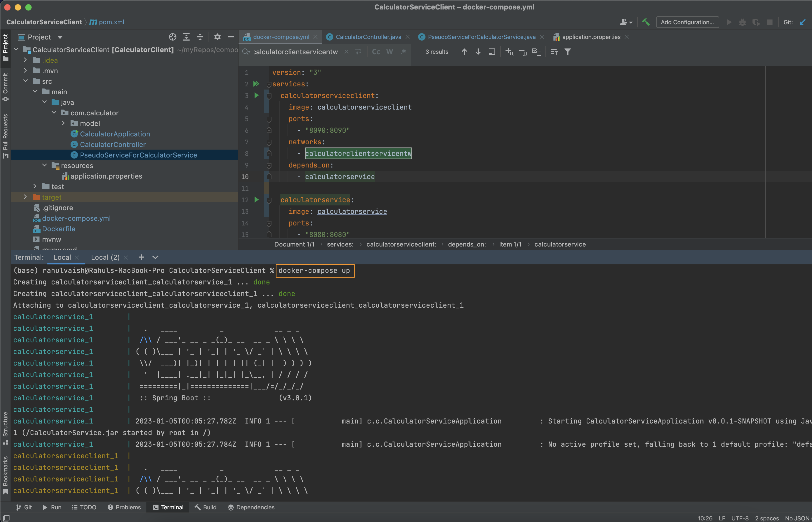Click the Debug bug icon in top toolbar

pos(742,22)
